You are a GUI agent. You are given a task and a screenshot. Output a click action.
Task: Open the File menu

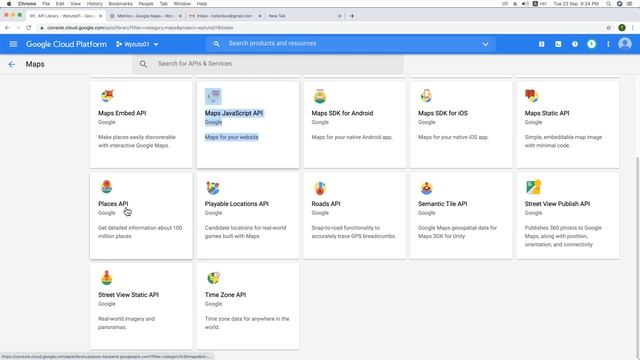(46, 4)
